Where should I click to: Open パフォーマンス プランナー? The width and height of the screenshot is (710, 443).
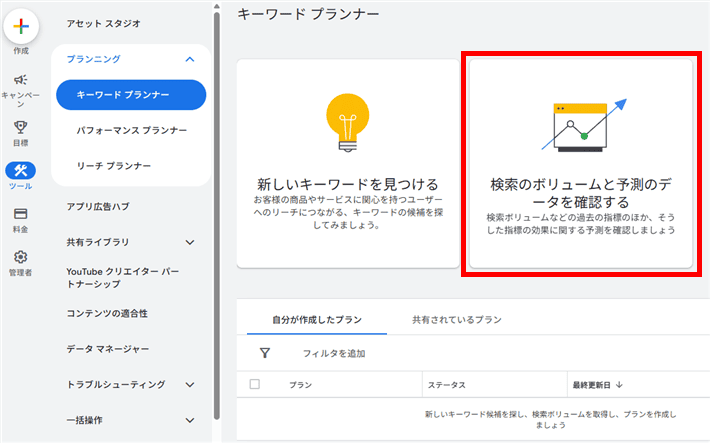pyautogui.click(x=131, y=130)
